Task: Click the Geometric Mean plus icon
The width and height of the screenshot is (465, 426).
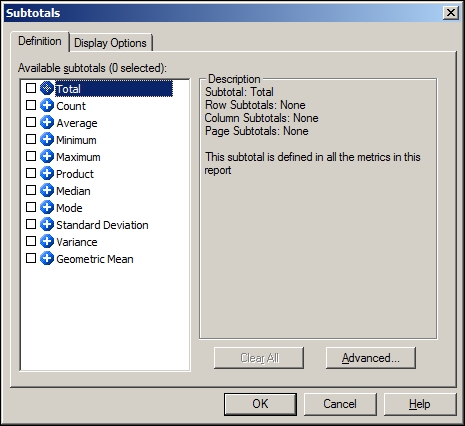Action: click(x=47, y=258)
